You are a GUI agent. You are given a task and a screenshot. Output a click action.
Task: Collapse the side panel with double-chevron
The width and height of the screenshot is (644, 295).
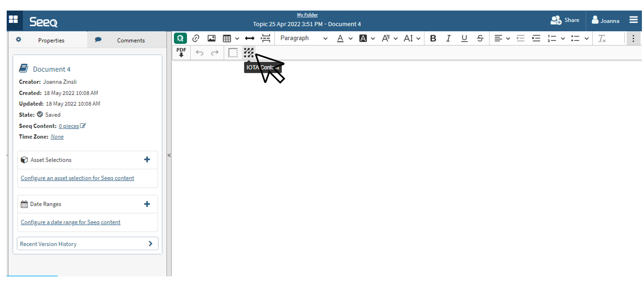coord(169,155)
